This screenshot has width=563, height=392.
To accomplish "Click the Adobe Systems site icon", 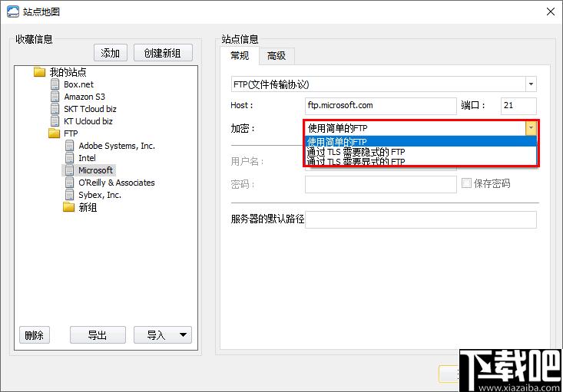I will click(69, 146).
